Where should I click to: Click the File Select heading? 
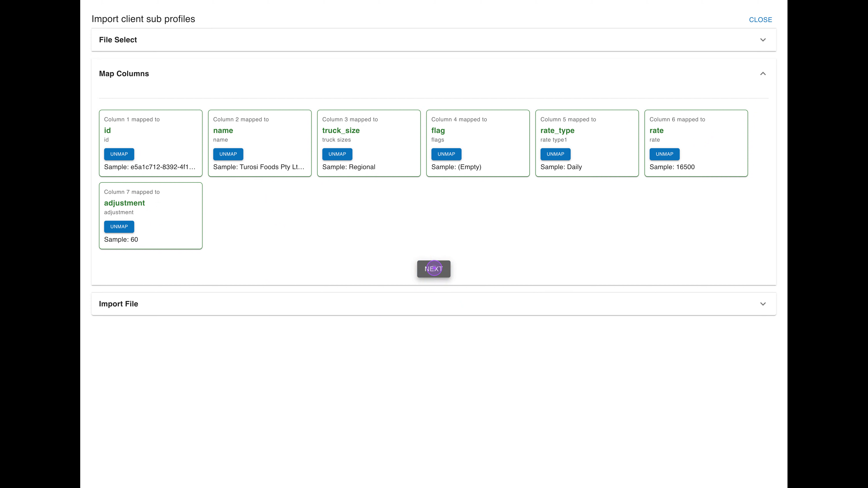click(118, 40)
